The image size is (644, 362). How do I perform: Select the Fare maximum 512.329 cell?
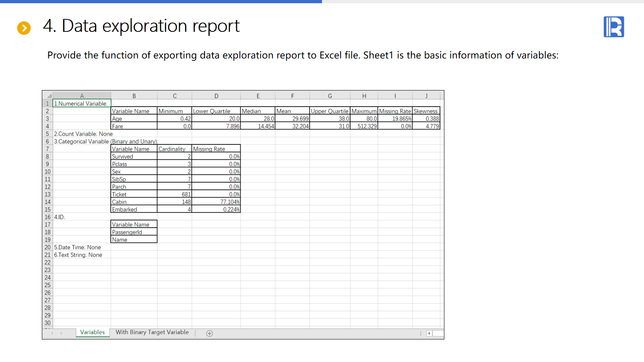(364, 126)
